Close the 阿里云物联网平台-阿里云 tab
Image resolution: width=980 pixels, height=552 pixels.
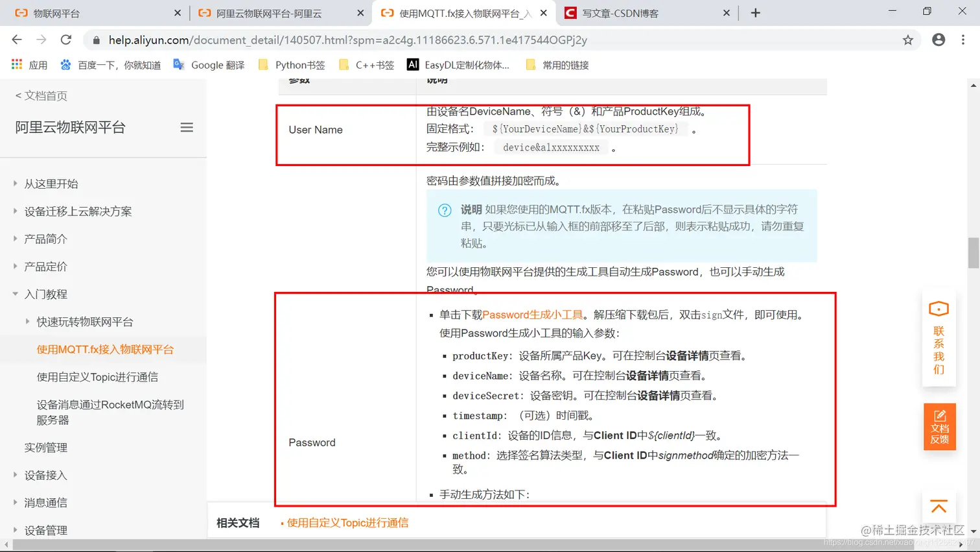(x=360, y=13)
